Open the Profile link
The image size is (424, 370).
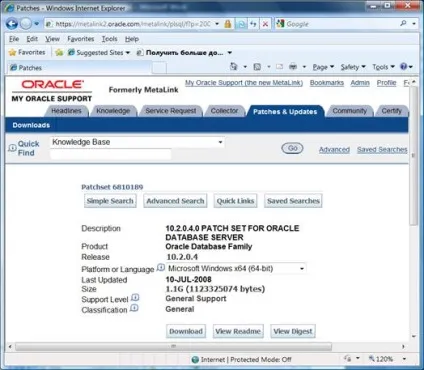point(386,83)
